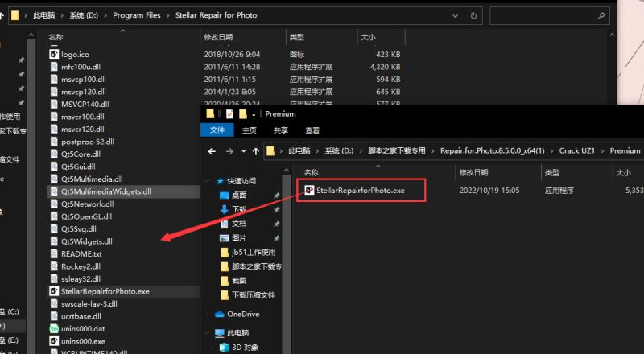Select mfc100u.dll file in back window

(81, 67)
